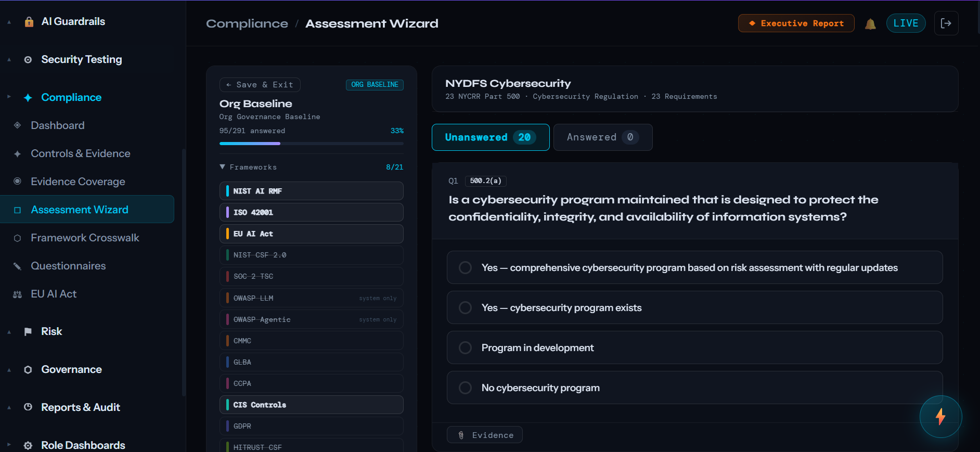
Task: Click the Assessment Wizard square icon
Action: coord(18,210)
